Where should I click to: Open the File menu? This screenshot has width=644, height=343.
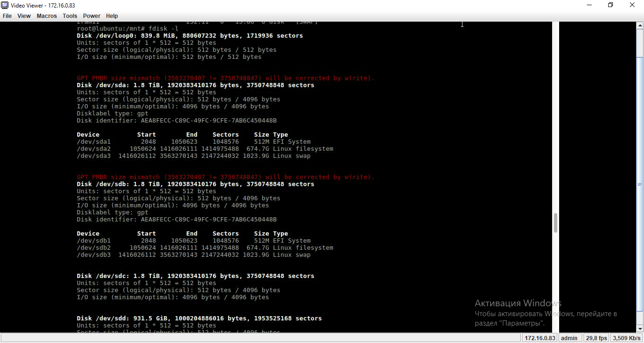click(x=7, y=16)
